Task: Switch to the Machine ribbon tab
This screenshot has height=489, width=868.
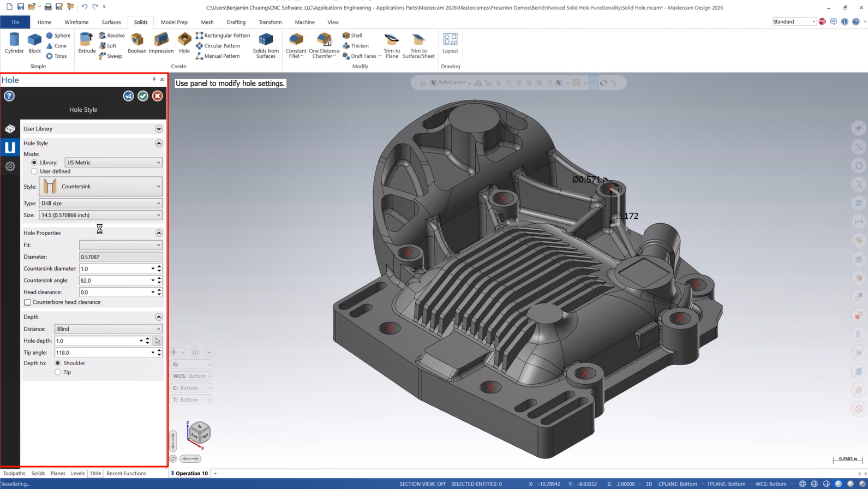Action: click(304, 22)
